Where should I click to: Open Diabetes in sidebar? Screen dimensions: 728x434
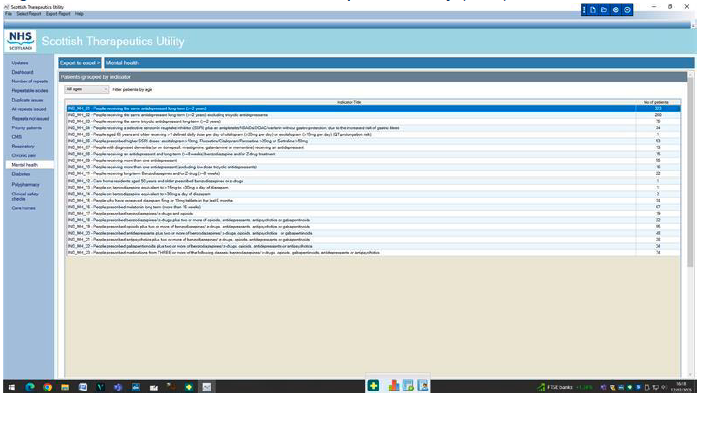point(21,174)
